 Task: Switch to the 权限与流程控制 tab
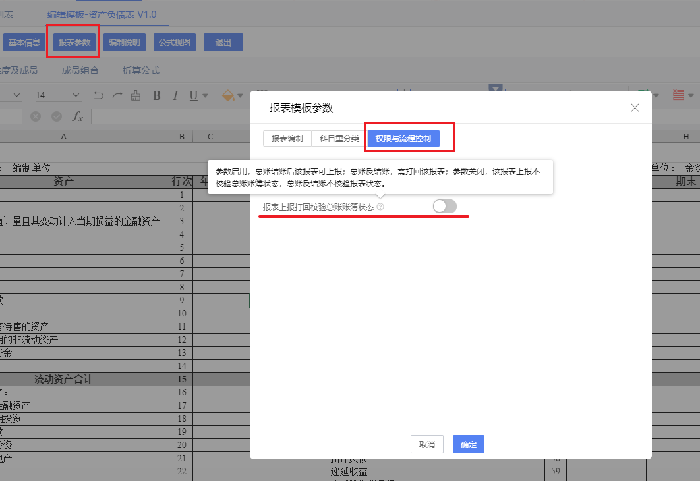tap(404, 138)
